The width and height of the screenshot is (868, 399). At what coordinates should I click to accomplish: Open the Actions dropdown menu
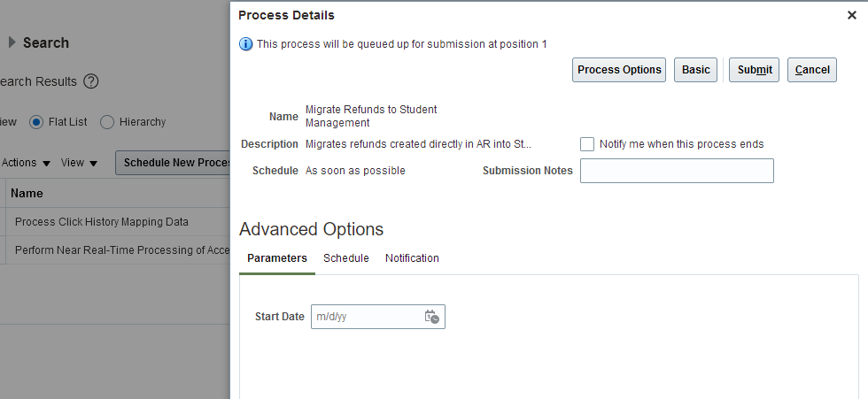point(26,163)
